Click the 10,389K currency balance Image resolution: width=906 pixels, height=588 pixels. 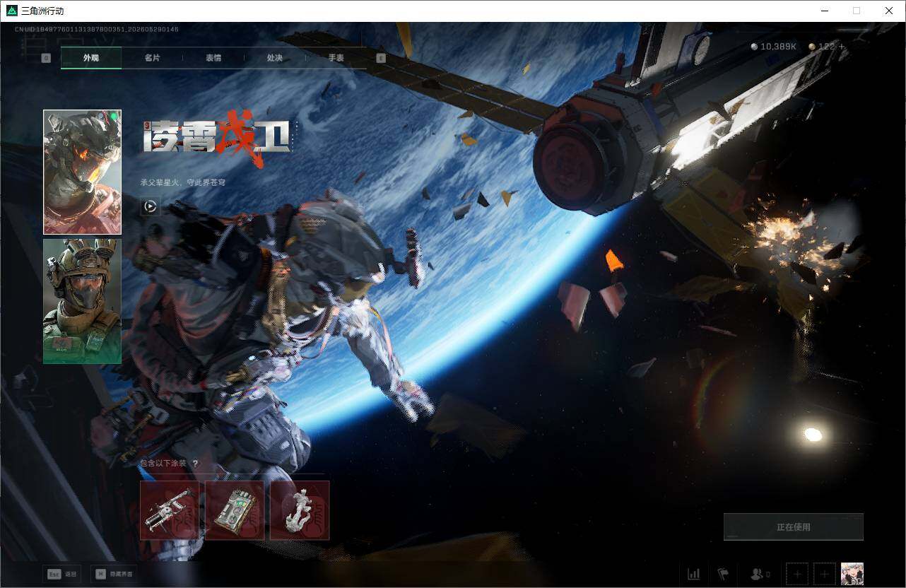click(x=774, y=47)
